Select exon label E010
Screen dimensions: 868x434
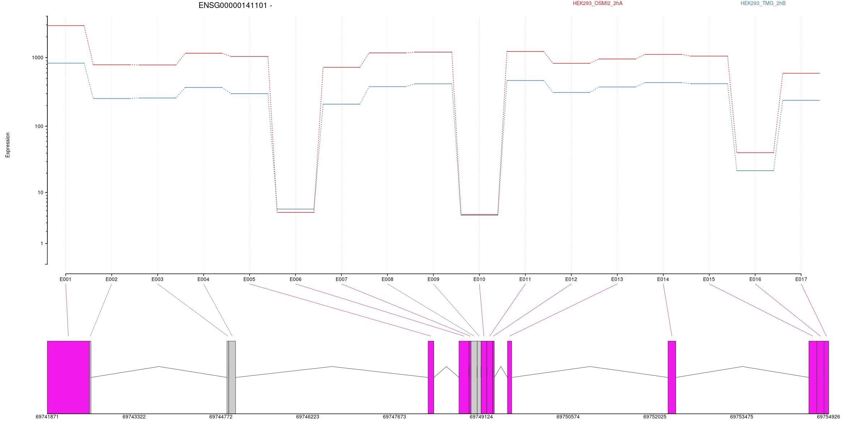tap(479, 279)
